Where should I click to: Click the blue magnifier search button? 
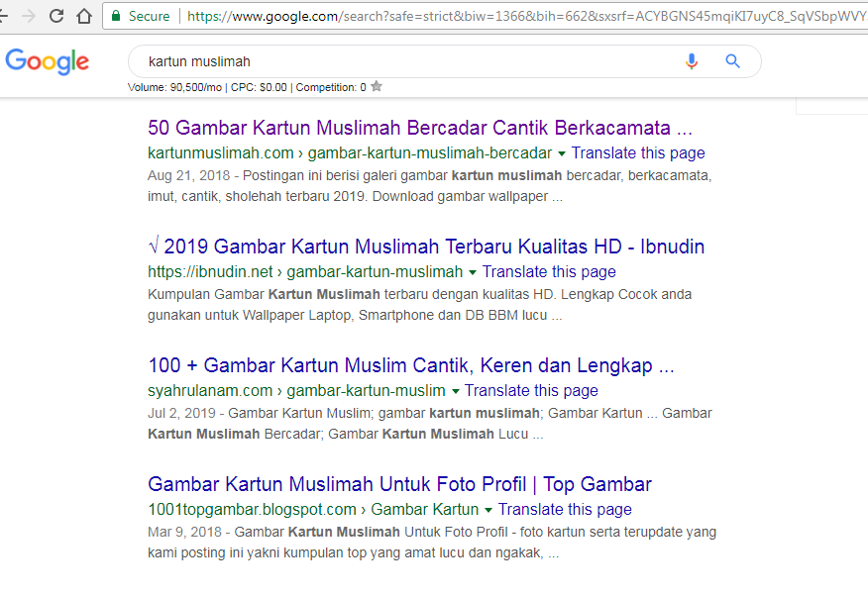coord(733,61)
